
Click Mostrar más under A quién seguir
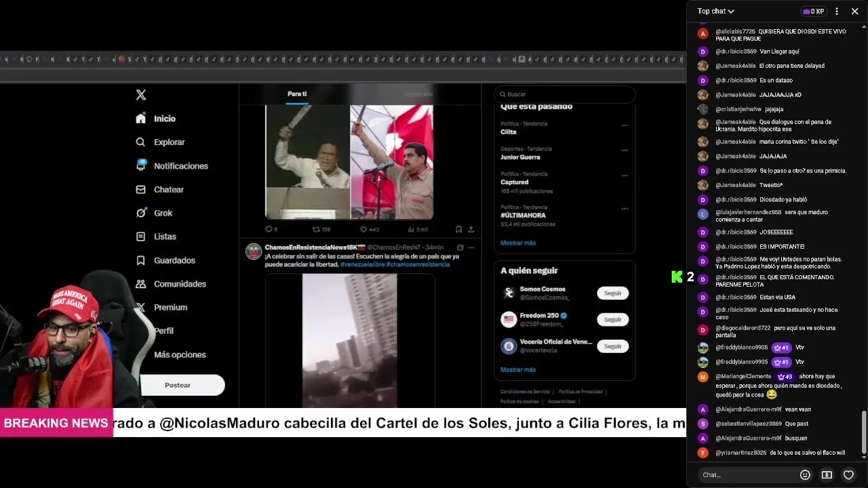coord(518,369)
